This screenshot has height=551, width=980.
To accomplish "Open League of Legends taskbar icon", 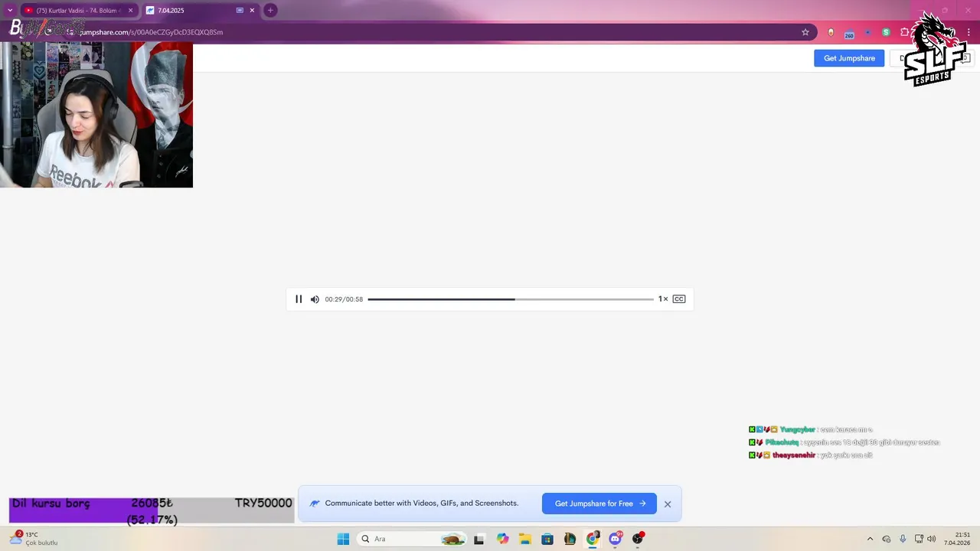I will point(570,539).
